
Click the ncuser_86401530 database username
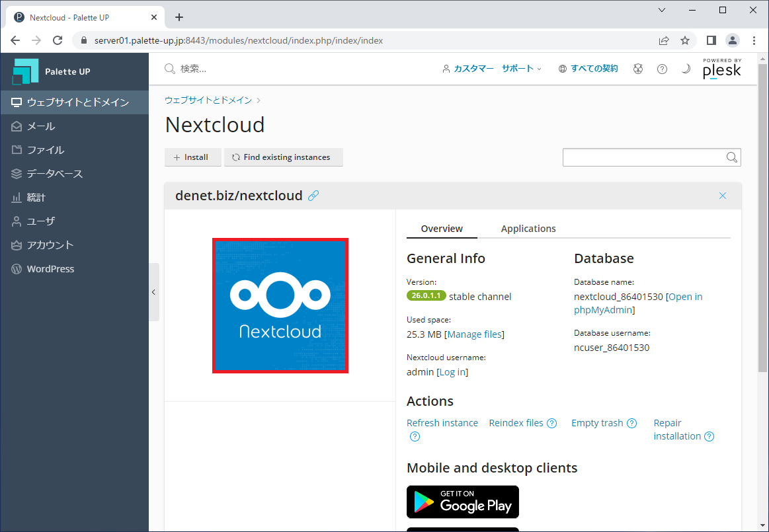click(612, 348)
